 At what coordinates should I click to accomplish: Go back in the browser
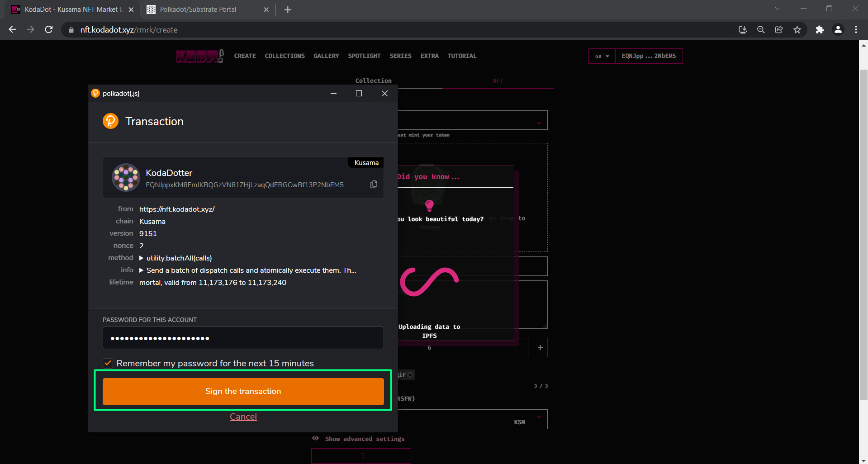click(12, 29)
